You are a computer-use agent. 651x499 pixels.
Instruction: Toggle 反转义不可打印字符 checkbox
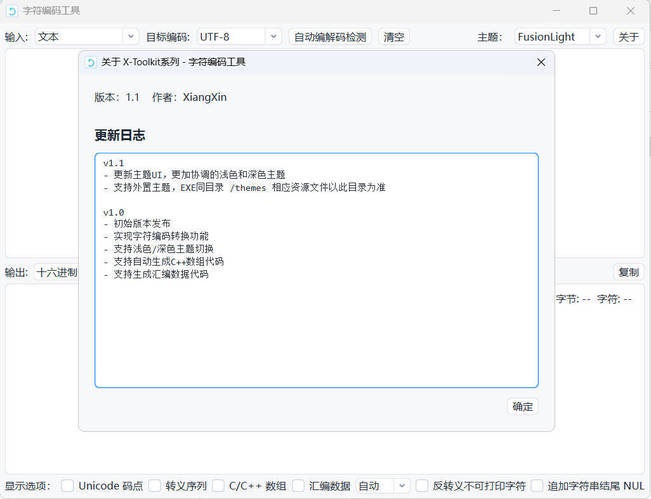422,486
